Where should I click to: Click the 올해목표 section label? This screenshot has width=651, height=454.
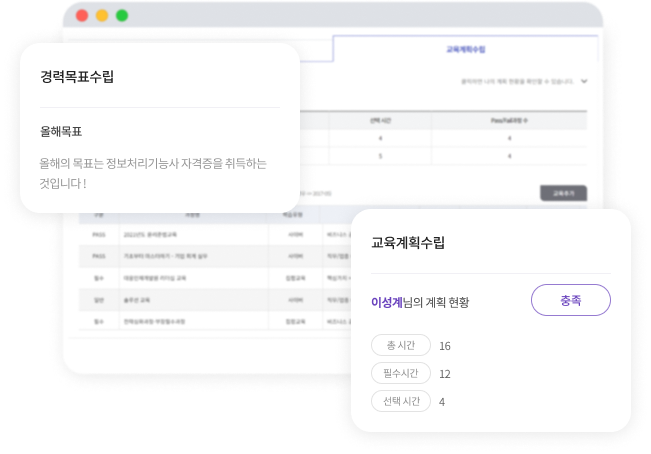pyautogui.click(x=61, y=131)
